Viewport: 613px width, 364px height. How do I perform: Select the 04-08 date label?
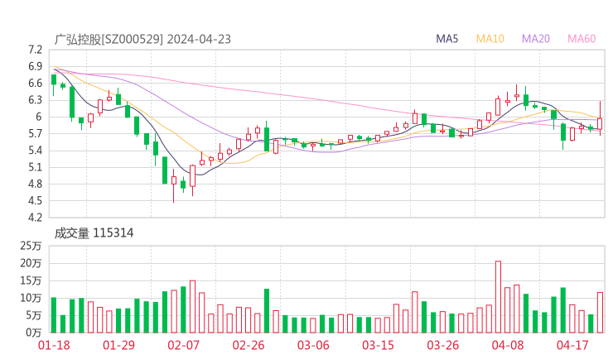click(x=508, y=345)
